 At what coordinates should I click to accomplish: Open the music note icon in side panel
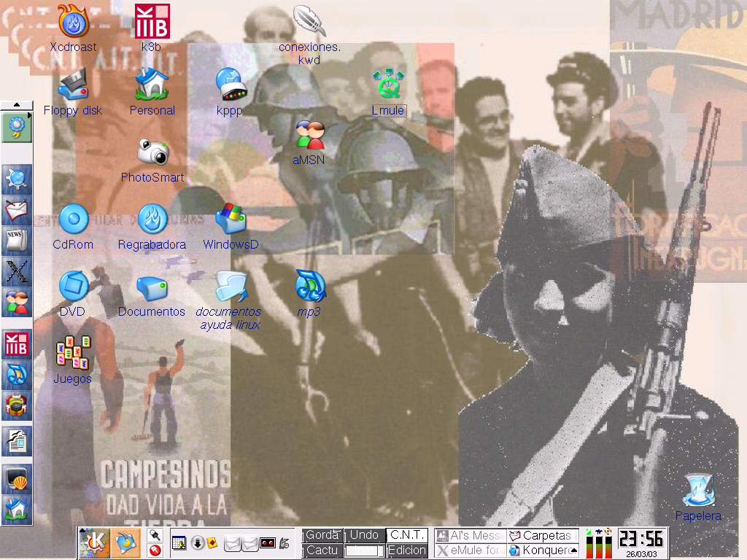point(17,375)
